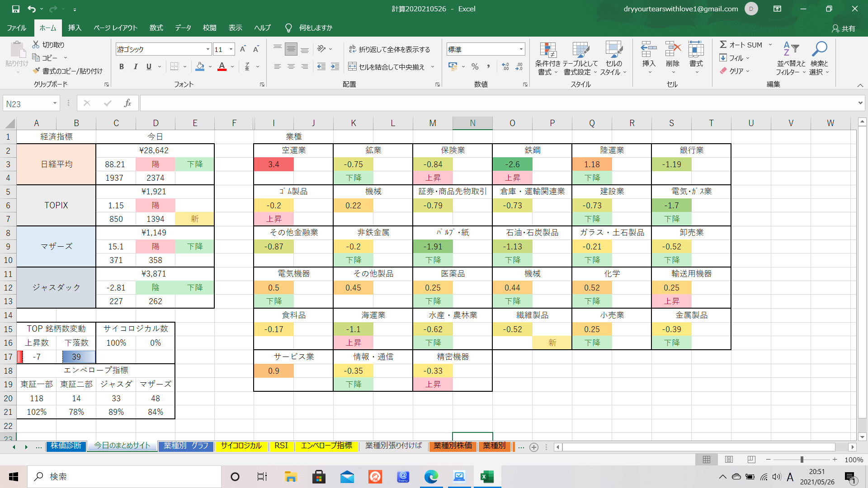Click the percent style icon

[x=475, y=67]
